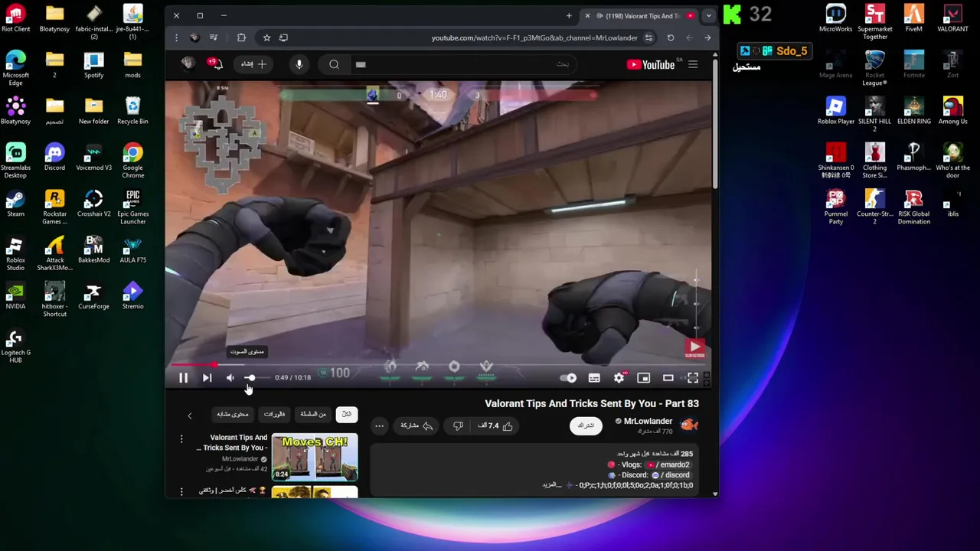Toggle theater mode in the player
This screenshot has width=980, height=551.
click(668, 378)
